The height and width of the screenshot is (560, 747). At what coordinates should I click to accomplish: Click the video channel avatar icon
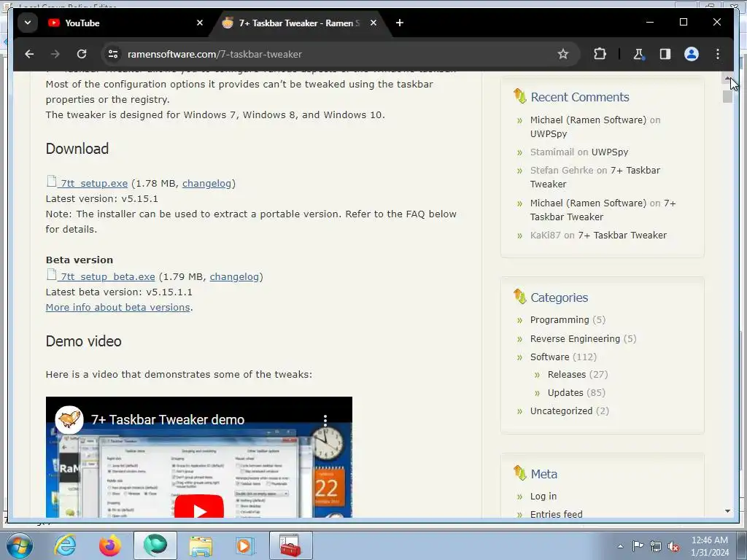tap(69, 419)
